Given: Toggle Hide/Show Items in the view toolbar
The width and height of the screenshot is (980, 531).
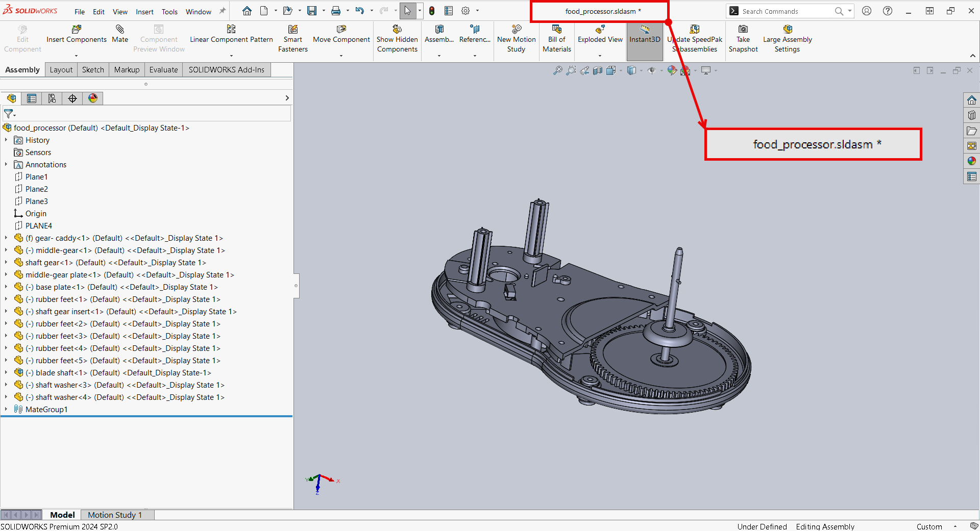Looking at the screenshot, I should point(652,70).
